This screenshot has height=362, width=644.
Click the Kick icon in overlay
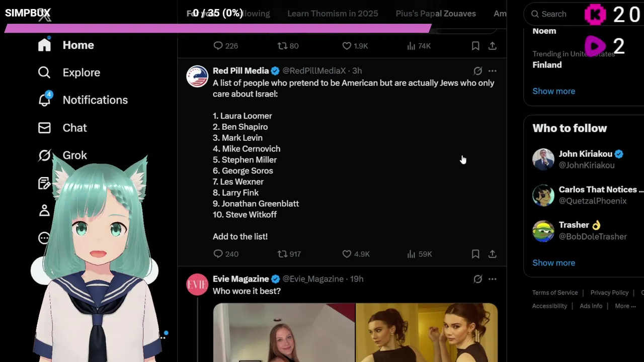[x=596, y=15]
